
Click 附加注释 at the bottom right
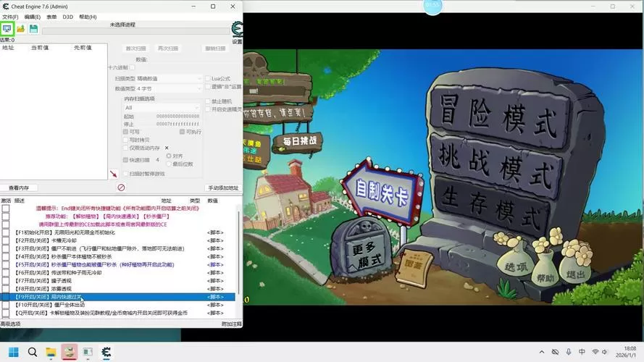click(x=232, y=324)
